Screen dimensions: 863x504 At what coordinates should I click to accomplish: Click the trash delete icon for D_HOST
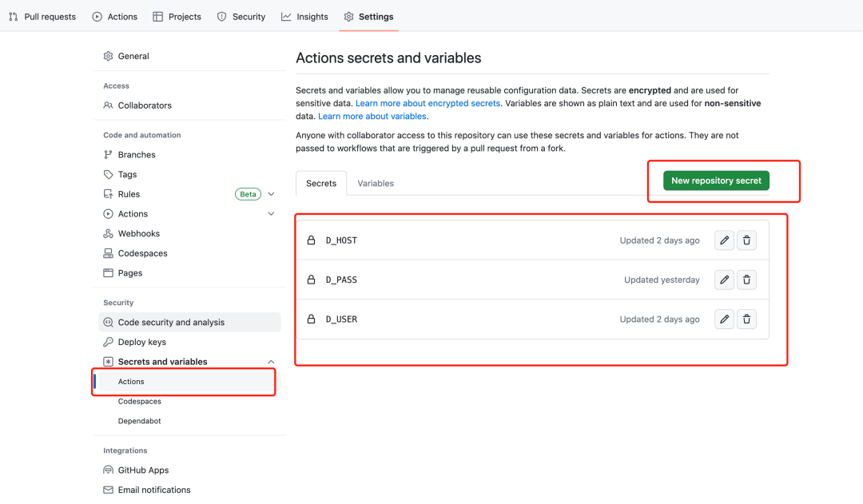pos(746,240)
